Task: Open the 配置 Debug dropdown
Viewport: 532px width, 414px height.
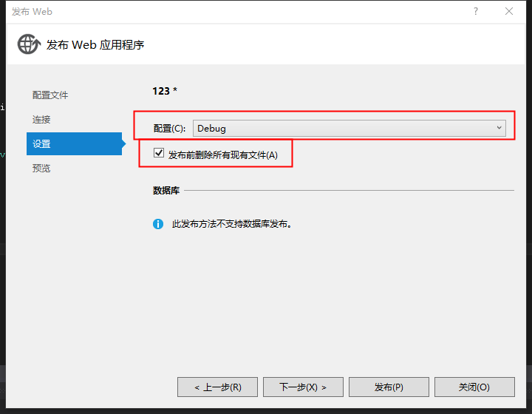Action: (349, 129)
